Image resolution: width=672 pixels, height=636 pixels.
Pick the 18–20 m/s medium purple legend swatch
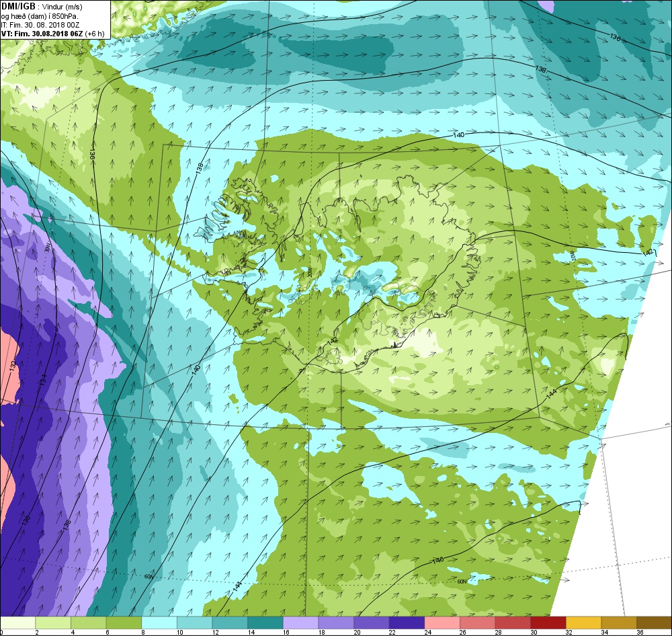click(336, 623)
